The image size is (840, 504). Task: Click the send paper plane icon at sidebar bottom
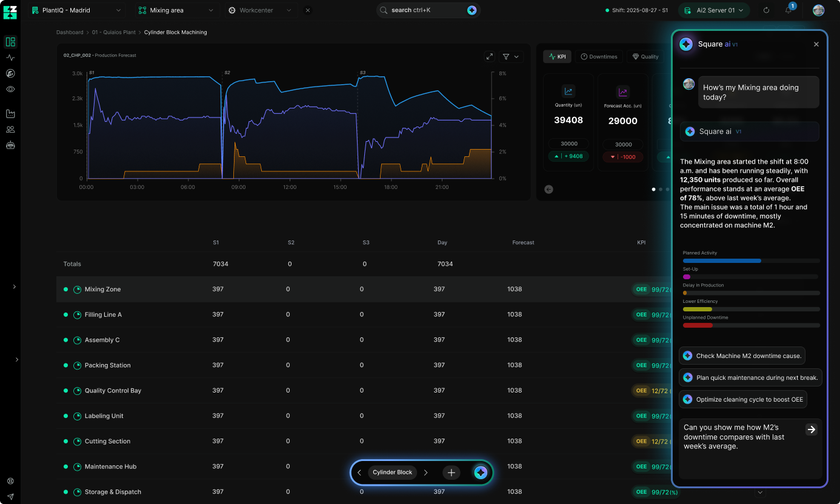click(x=10, y=496)
